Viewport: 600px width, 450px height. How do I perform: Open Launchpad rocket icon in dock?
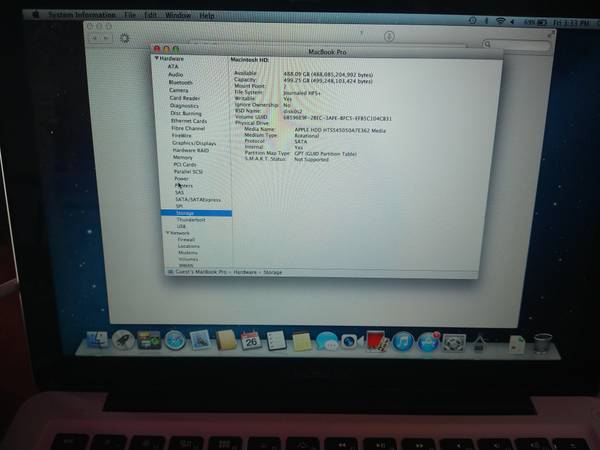click(123, 341)
